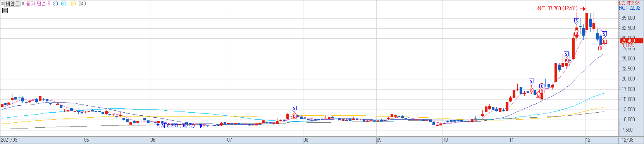
Task: Click the S marker near the 25,000 level
Action: [x=566, y=54]
